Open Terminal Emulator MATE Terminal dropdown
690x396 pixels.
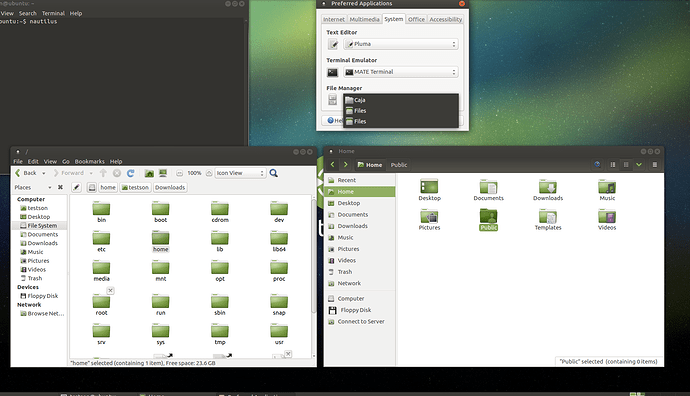[401, 72]
